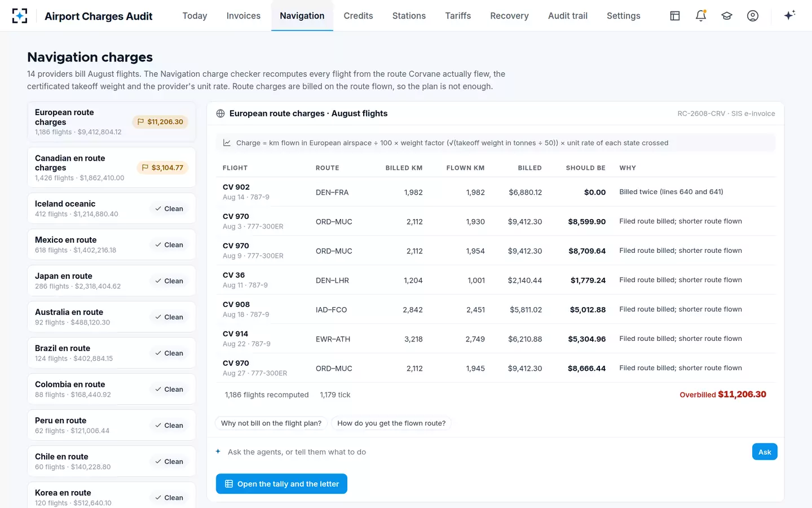This screenshot has height=508, width=812.
Task: Open the Japan en route provider card
Action: tap(112, 281)
